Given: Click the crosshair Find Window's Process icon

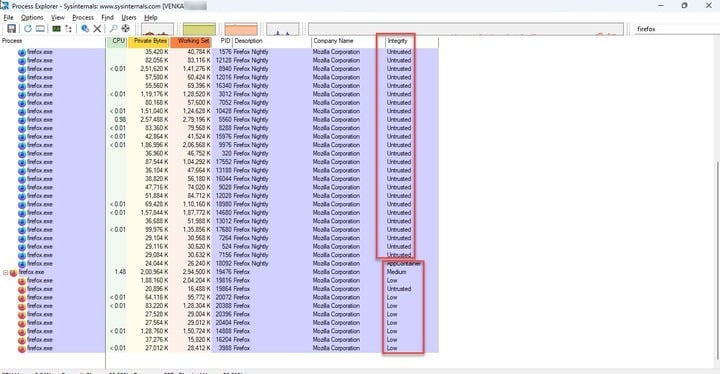Looking at the screenshot, I should coord(125,28).
